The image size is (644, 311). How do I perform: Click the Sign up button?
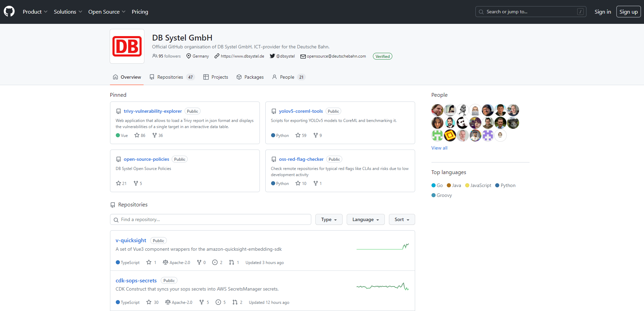629,12
